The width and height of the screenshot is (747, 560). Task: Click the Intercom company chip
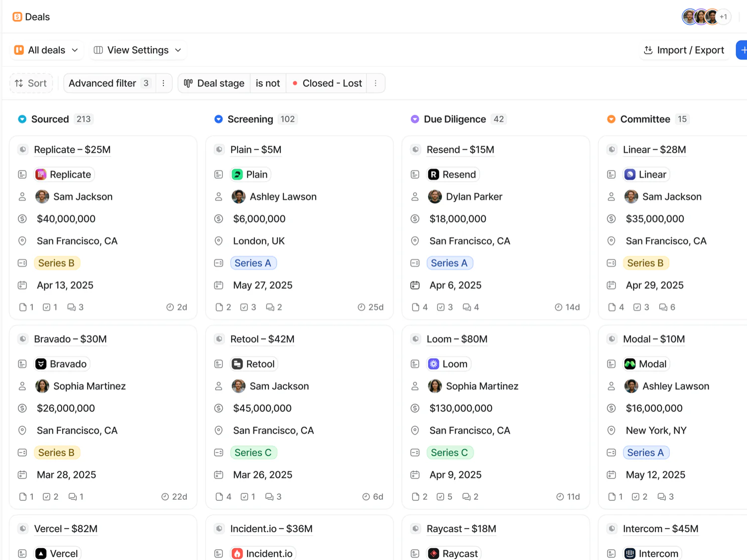(x=652, y=554)
